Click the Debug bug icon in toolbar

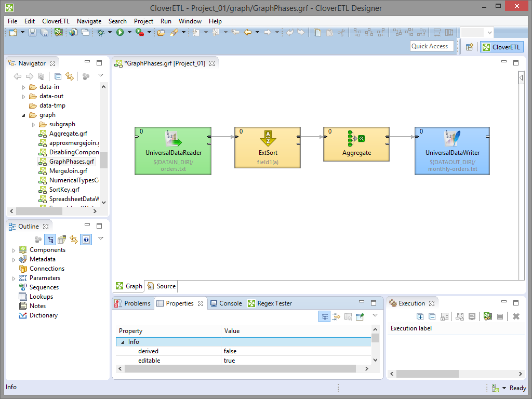100,33
